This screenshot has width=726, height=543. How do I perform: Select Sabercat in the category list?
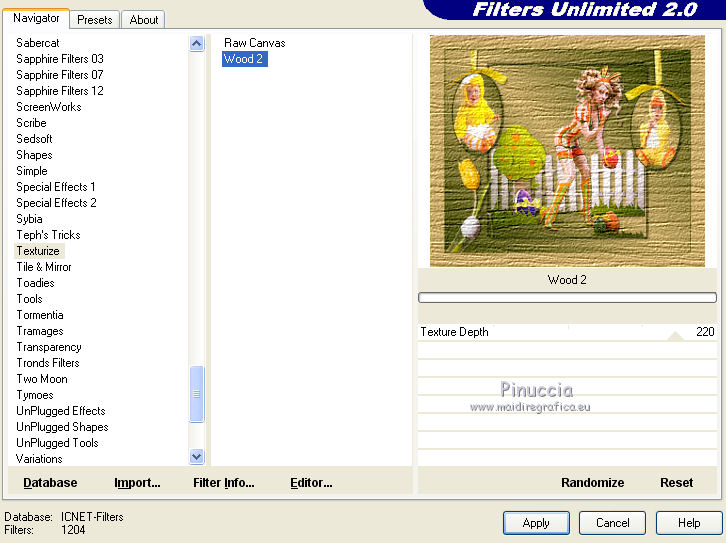pos(38,43)
